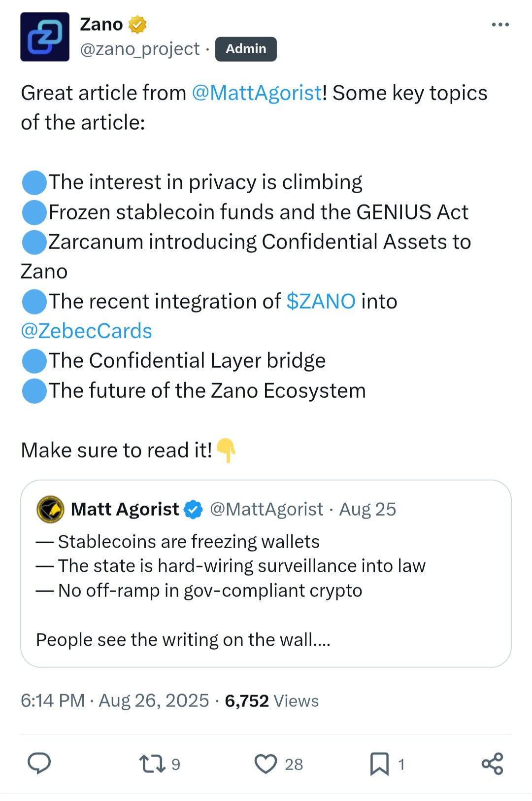Click the reply speech bubble icon

pyautogui.click(x=39, y=764)
